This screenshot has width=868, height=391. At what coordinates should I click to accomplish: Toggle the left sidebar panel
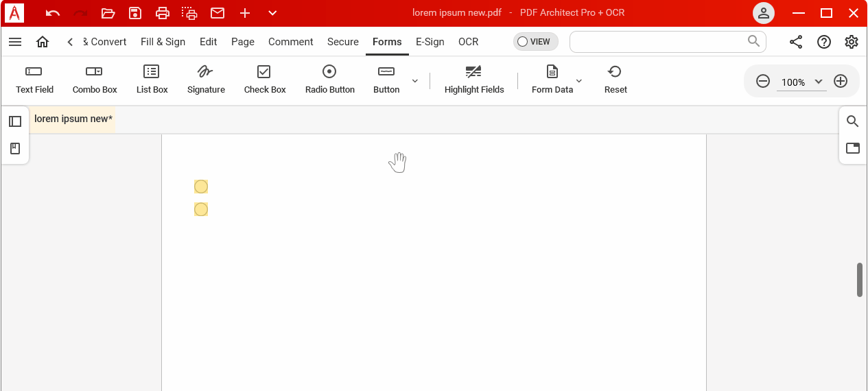[15, 121]
